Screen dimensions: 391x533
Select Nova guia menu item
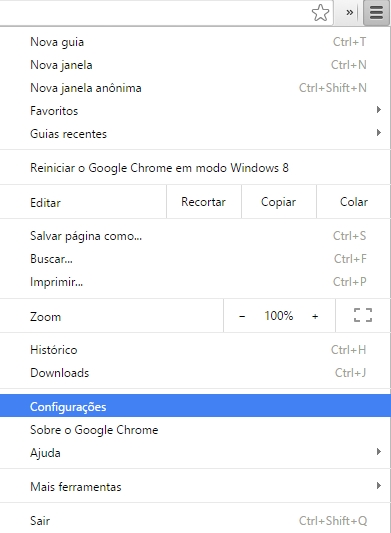click(195, 42)
